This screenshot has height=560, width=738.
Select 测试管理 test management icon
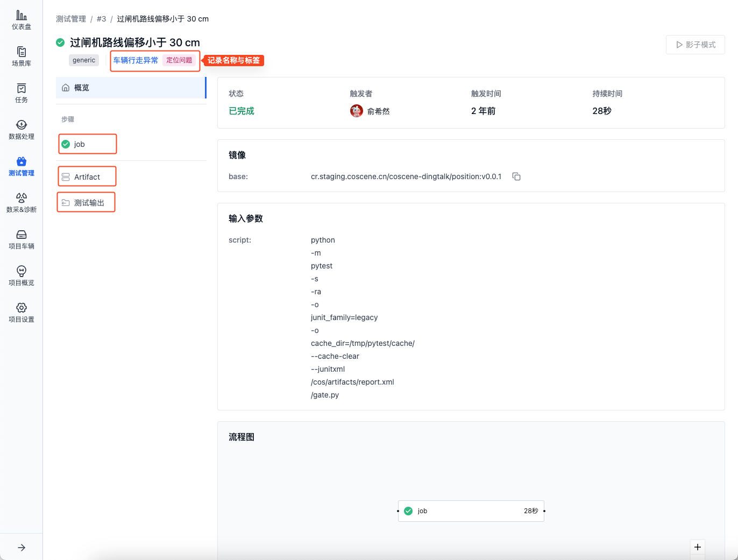(x=22, y=166)
